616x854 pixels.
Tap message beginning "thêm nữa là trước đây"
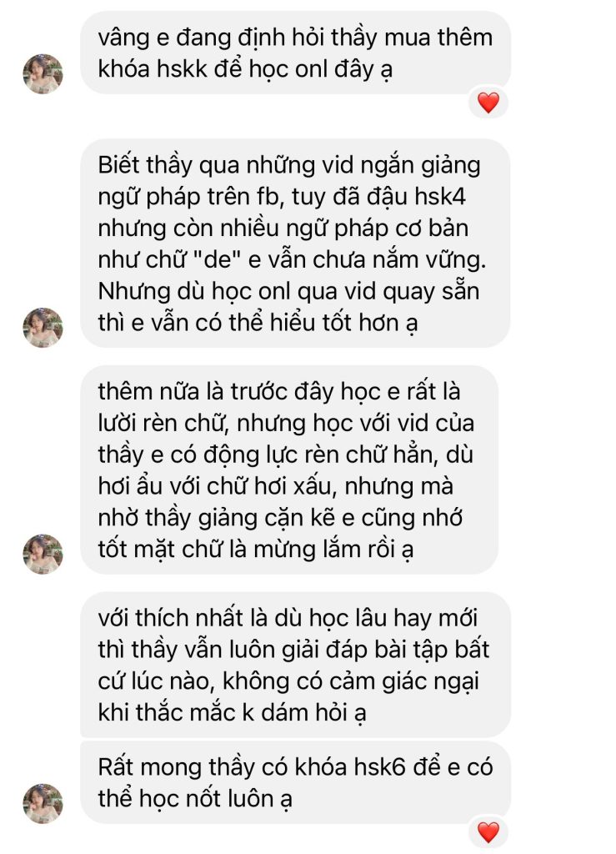click(289, 470)
